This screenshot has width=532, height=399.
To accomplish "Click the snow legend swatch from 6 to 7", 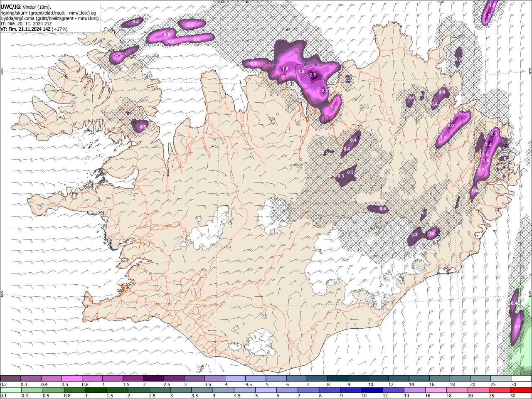I will [296, 379].
